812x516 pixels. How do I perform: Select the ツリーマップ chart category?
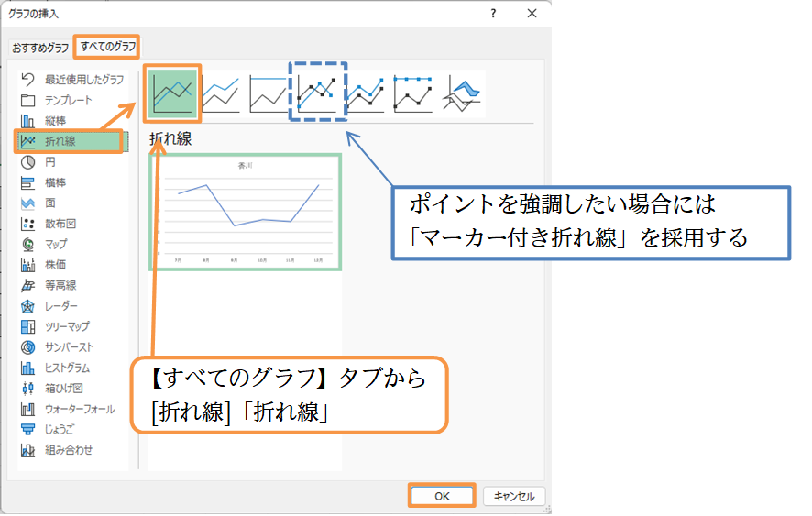pos(72,326)
